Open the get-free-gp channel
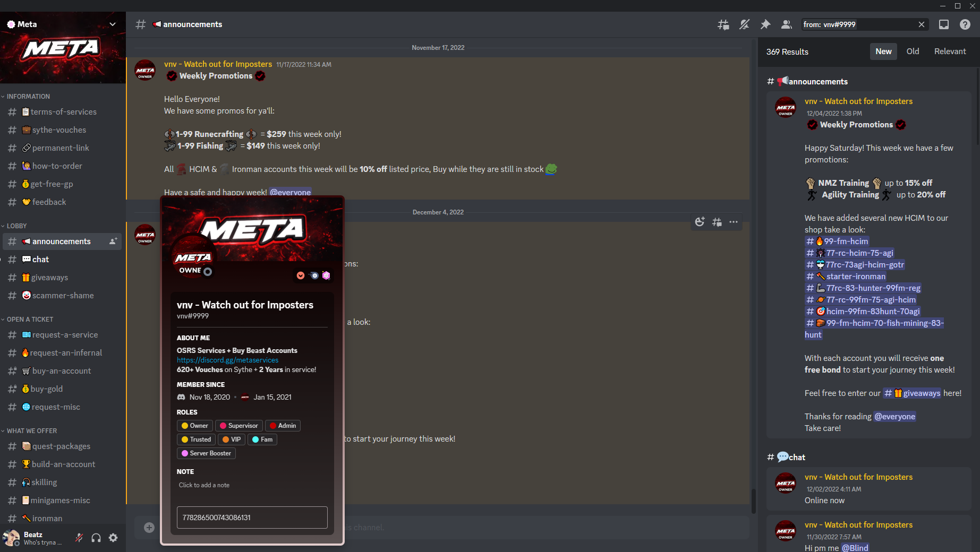Screen dimensions: 980x552 coord(63,184)
